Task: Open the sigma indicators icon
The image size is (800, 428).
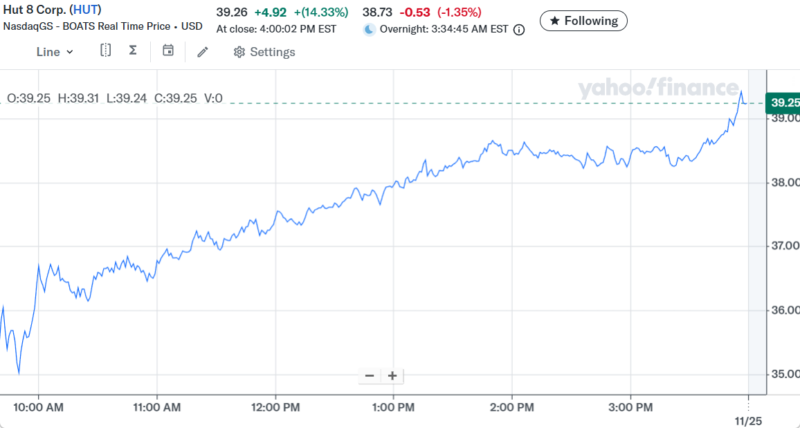Action: 135,51
